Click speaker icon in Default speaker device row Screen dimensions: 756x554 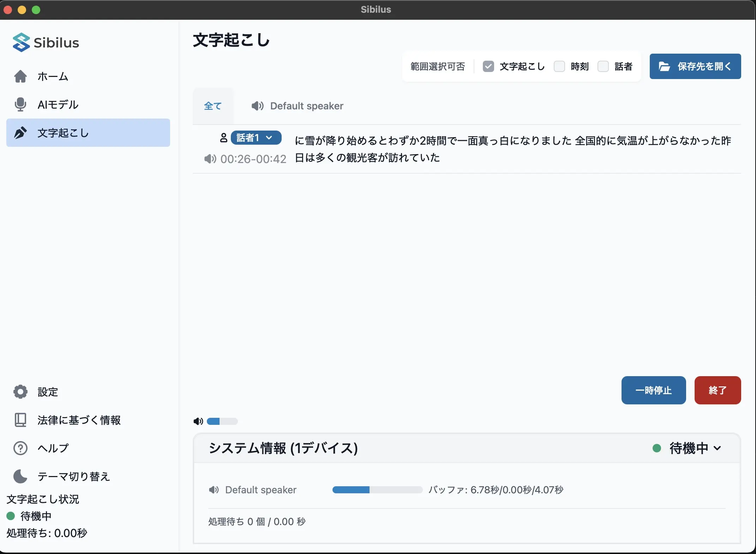coord(214,490)
